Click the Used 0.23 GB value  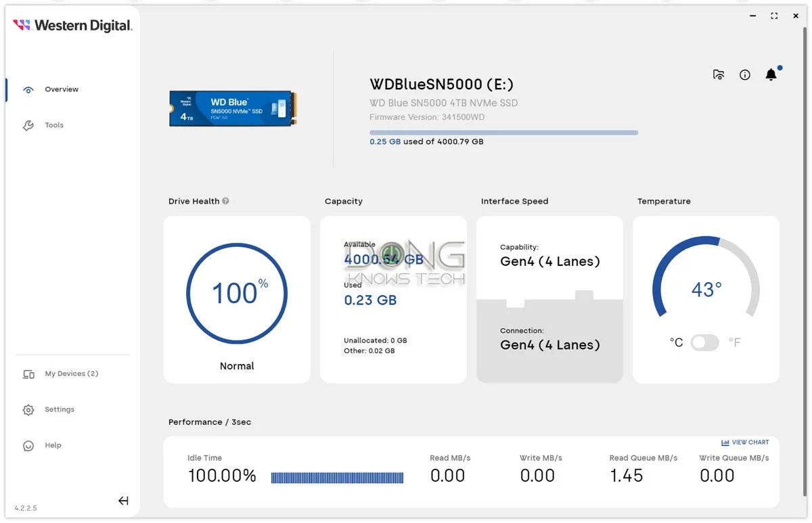pos(370,300)
